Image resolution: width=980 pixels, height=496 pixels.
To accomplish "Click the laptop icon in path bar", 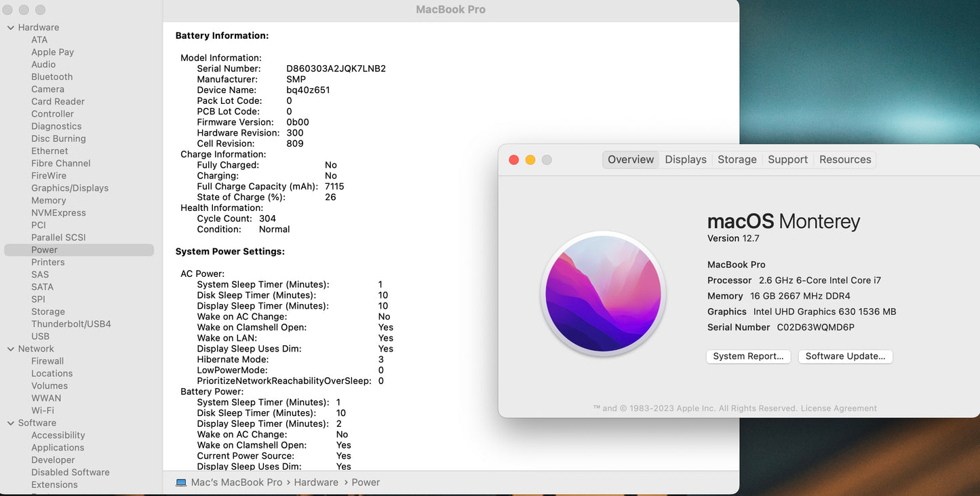I will pos(181,482).
